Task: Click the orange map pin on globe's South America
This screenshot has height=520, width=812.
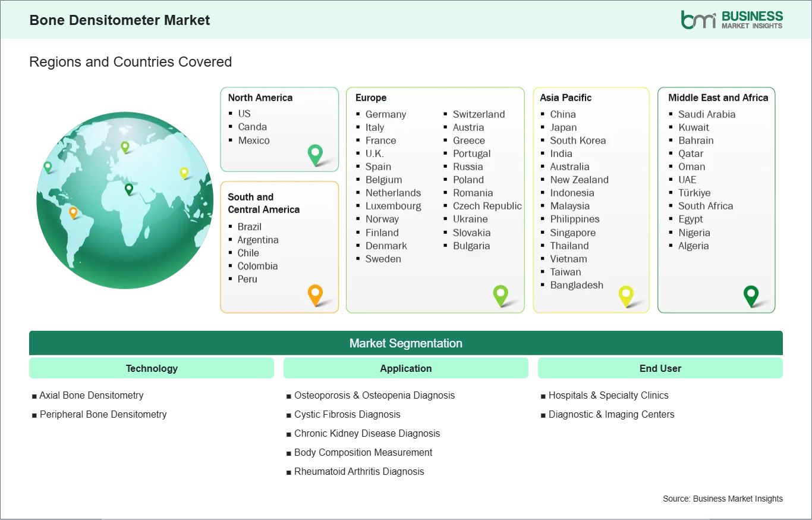Action: click(x=73, y=212)
